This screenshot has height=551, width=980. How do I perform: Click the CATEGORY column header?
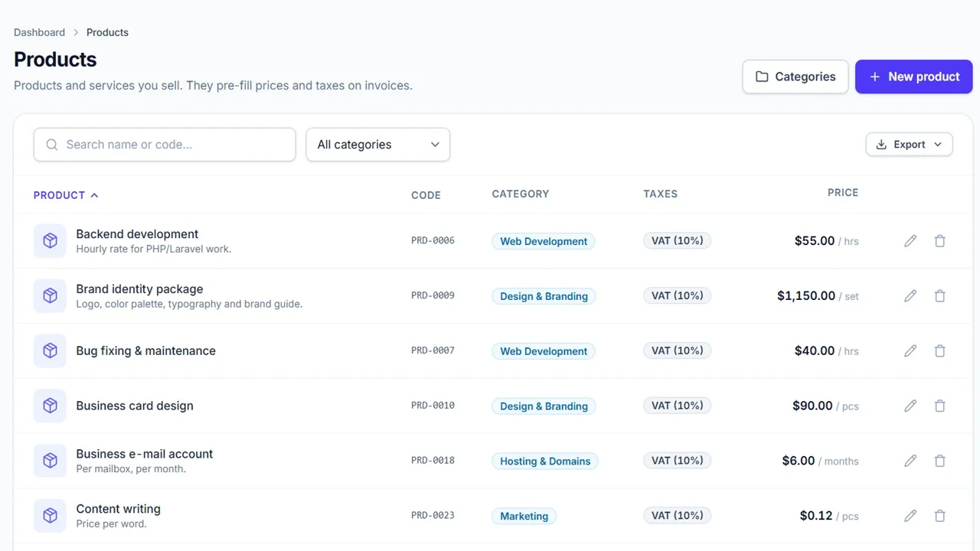pos(521,194)
